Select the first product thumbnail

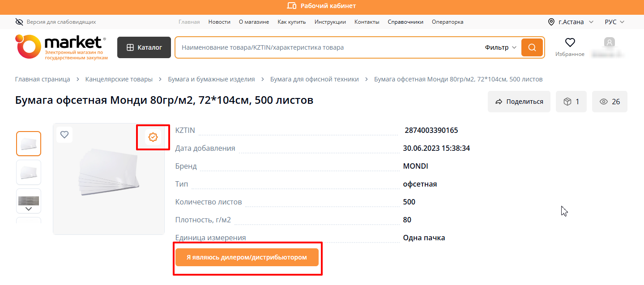point(29,144)
